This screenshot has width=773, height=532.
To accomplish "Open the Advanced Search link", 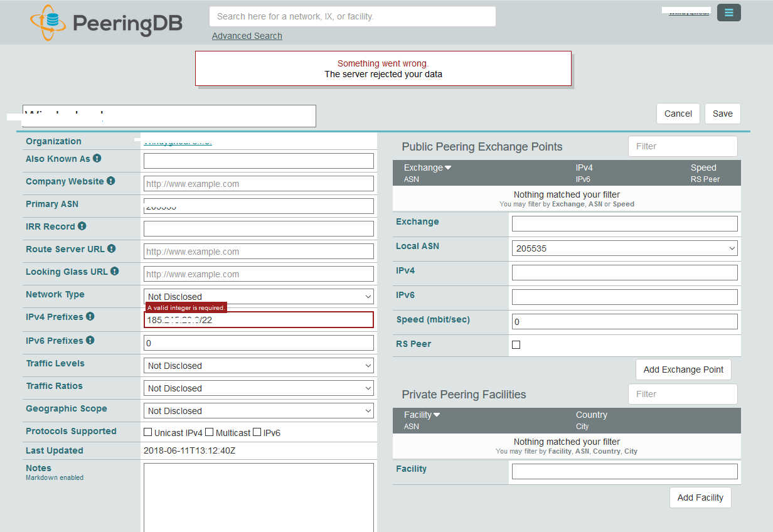I will 247,36.
